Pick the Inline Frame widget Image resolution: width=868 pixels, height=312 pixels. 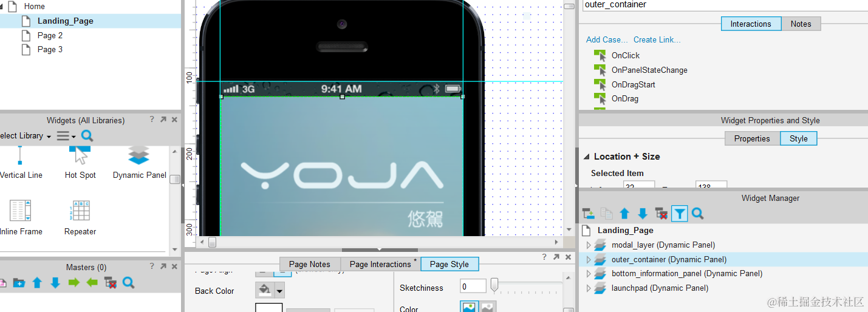coord(21,218)
